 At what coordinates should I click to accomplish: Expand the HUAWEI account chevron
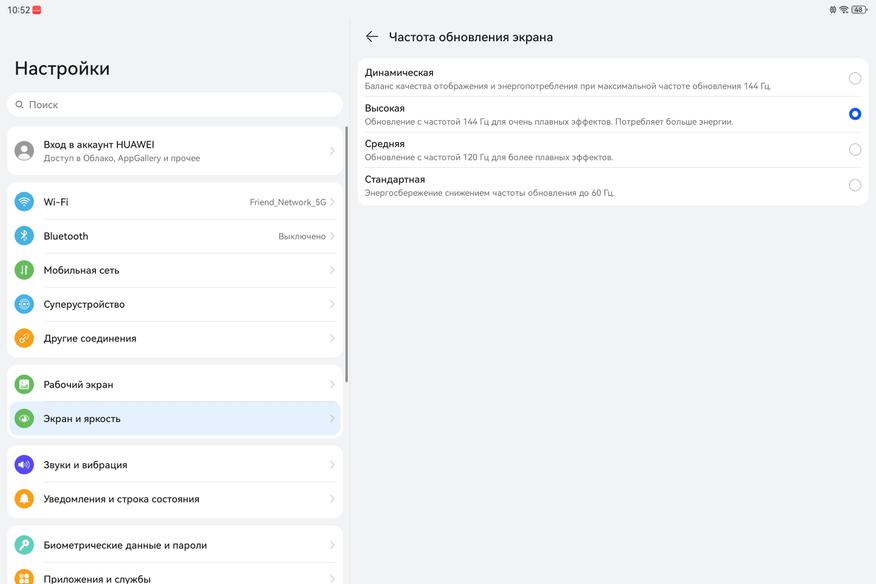(332, 151)
